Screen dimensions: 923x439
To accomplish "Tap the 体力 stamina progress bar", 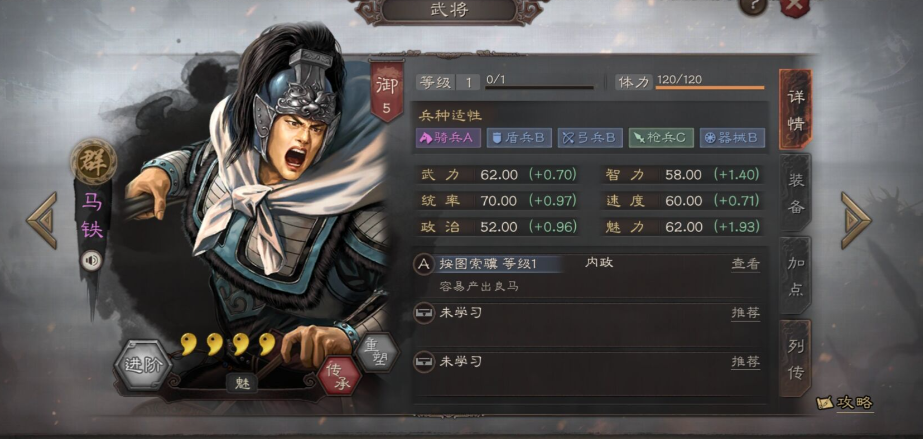I will pyautogui.click(x=710, y=88).
